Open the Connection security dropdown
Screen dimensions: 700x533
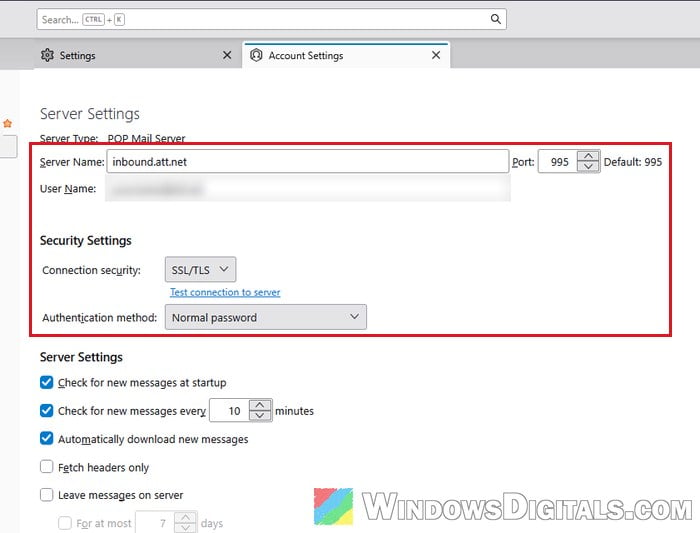click(x=200, y=270)
